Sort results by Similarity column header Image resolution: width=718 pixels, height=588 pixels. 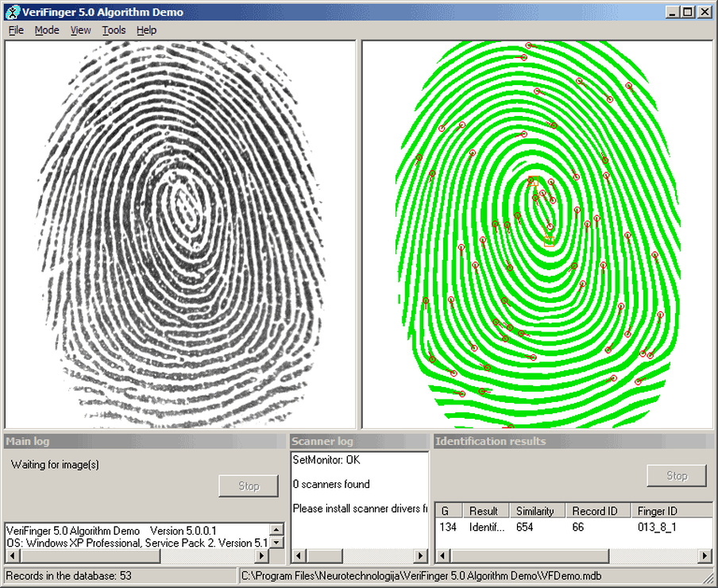[535, 511]
